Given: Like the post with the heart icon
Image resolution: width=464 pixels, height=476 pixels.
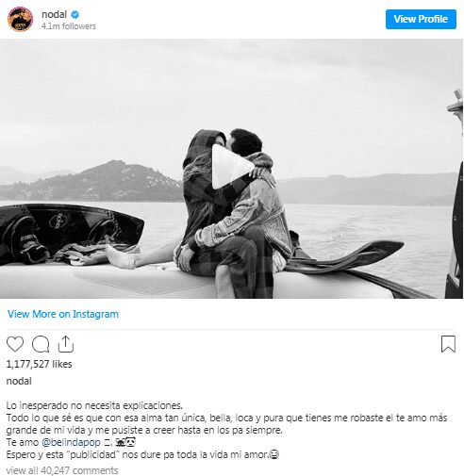Looking at the screenshot, I should [15, 344].
